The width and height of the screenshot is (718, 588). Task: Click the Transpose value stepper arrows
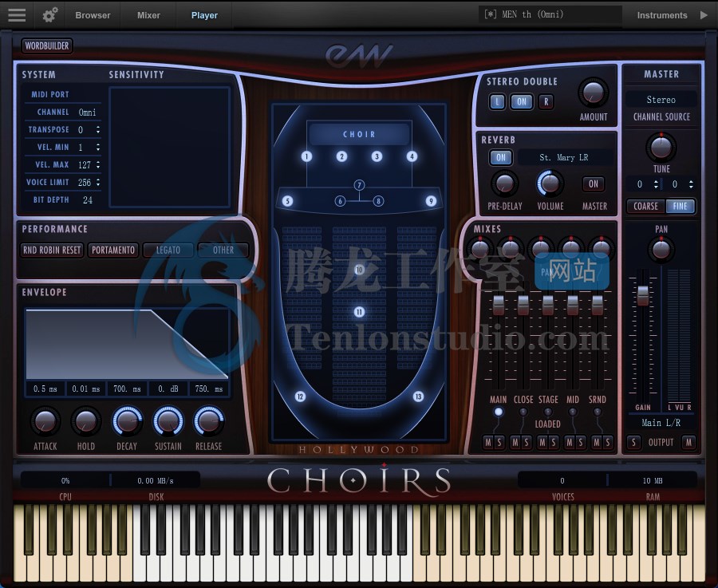pos(98,129)
